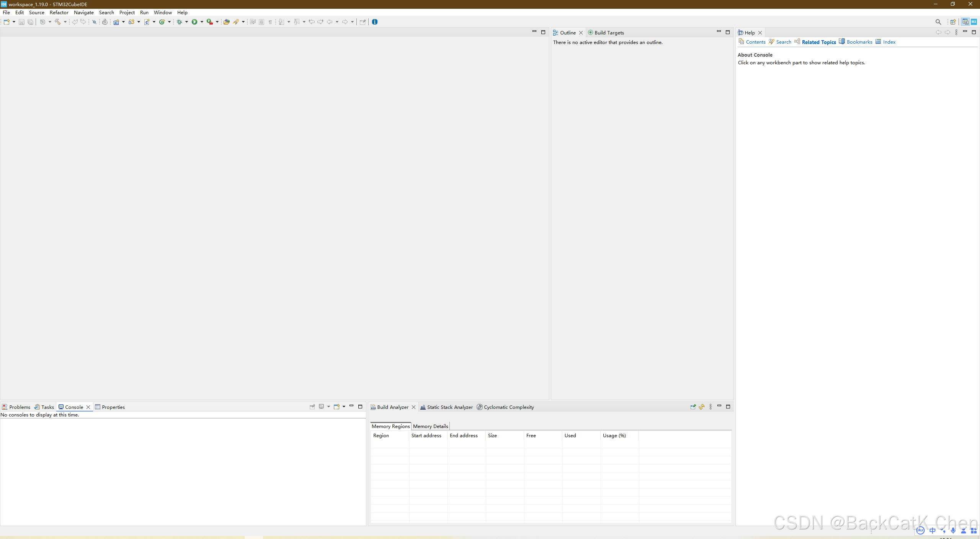Click the green Run button icon

(x=194, y=22)
